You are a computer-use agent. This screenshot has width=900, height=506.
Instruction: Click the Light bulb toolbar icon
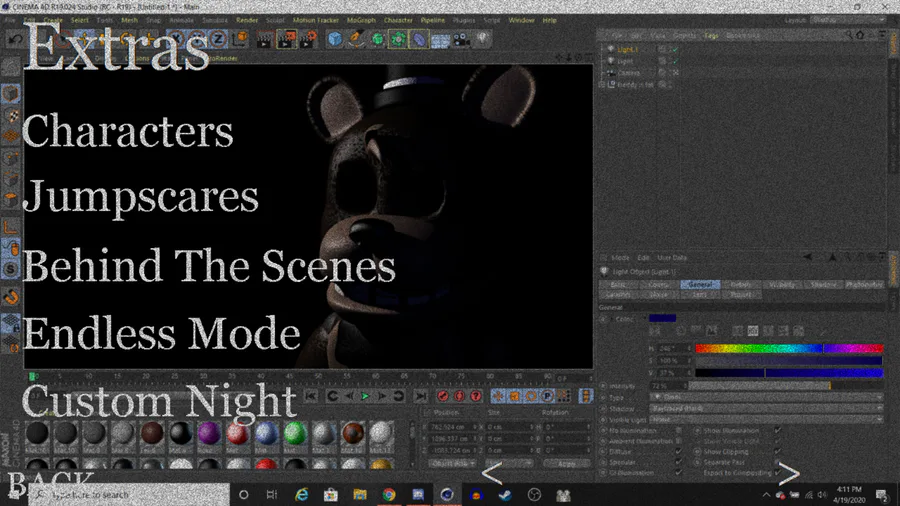click(x=482, y=39)
